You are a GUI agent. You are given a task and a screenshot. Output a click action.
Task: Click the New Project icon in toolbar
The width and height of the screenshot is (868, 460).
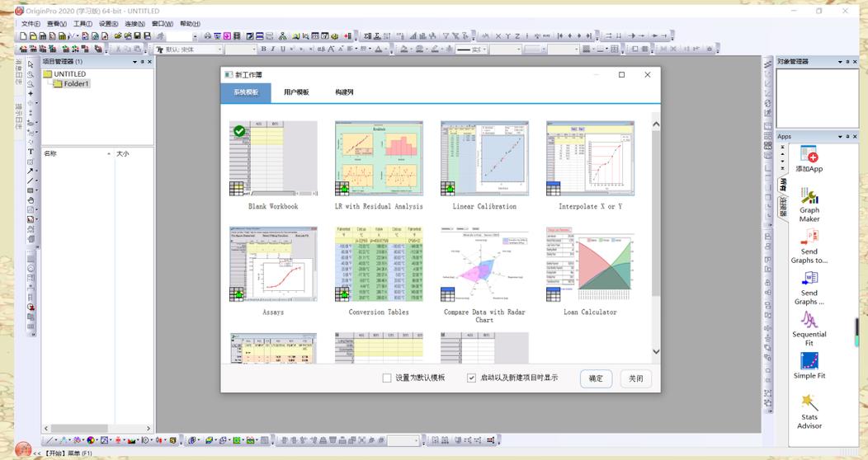pyautogui.click(x=23, y=36)
